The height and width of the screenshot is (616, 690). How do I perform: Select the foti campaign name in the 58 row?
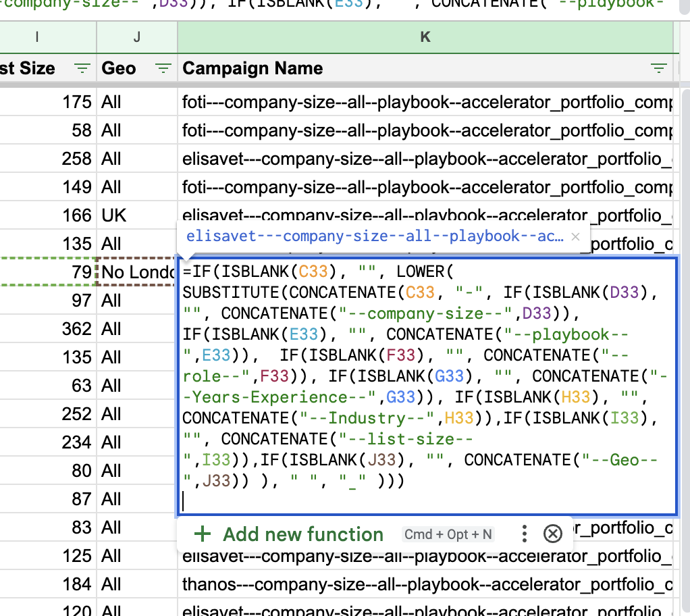[x=425, y=130]
